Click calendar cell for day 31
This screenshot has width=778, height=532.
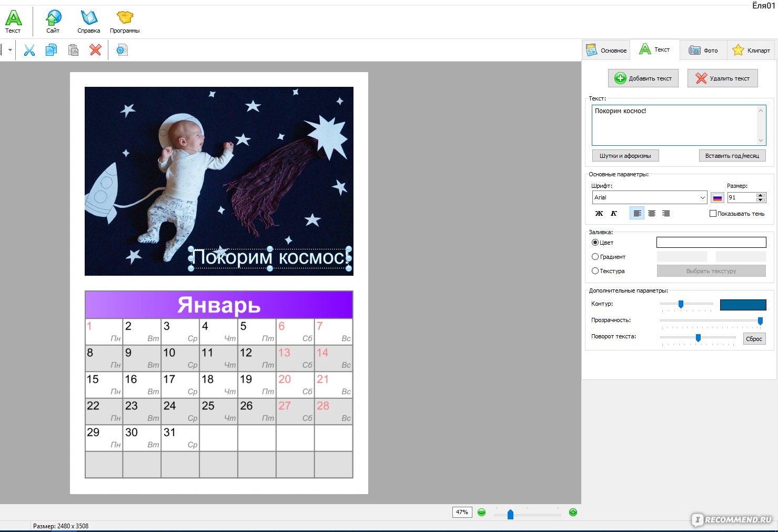[x=180, y=438]
